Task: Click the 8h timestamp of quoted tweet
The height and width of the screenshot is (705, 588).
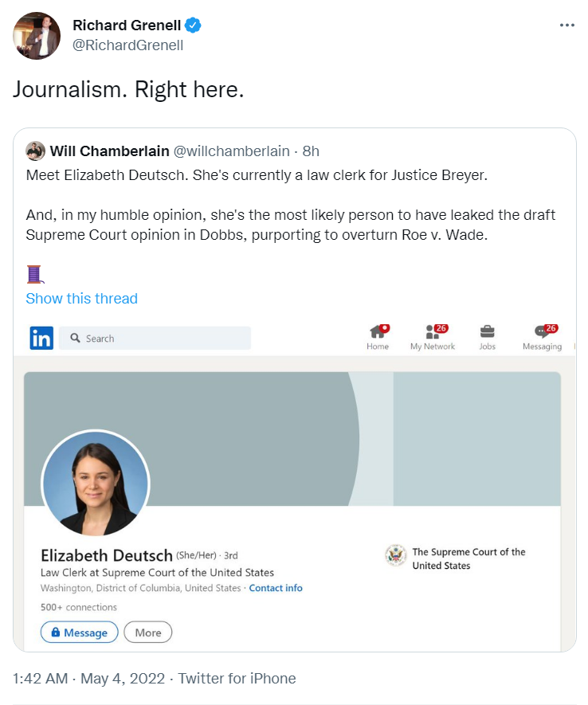Action: [311, 151]
